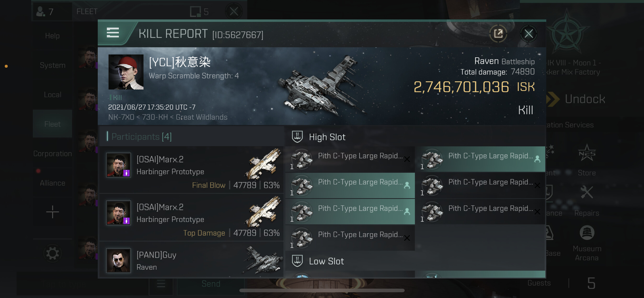This screenshot has height=298, width=644.
Task: Click the share kill report icon
Action: tap(498, 33)
